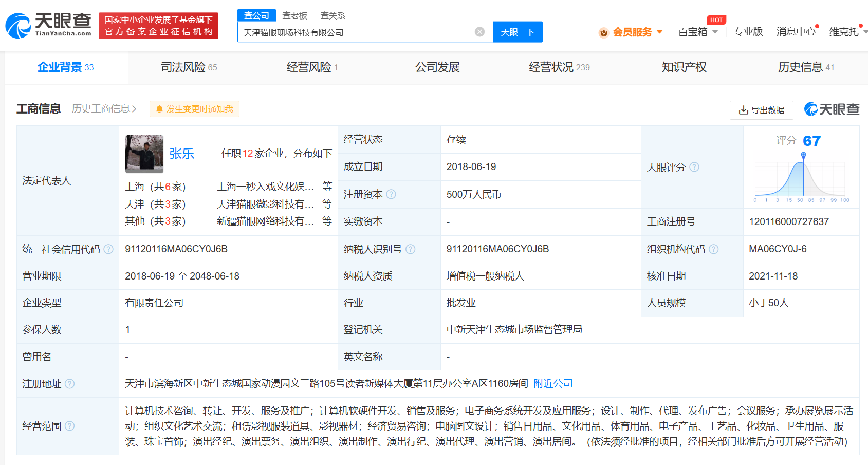Open legal representative 张乐 link
This screenshot has height=465, width=868.
182,154
